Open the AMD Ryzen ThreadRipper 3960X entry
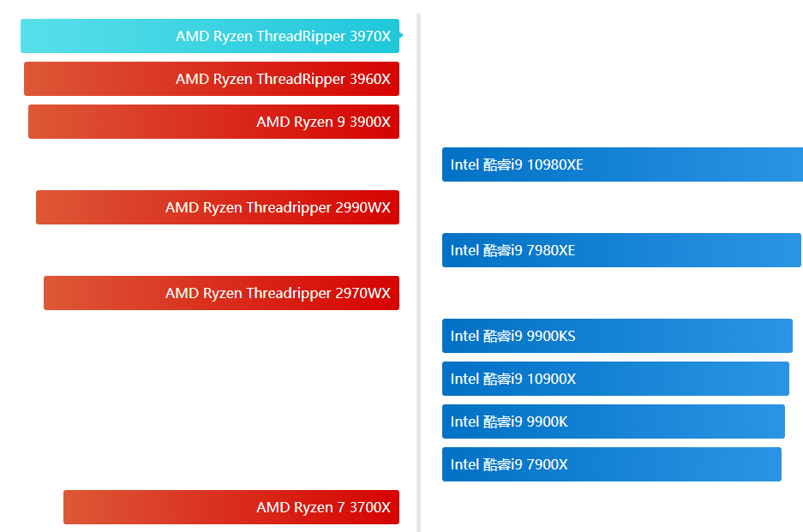803x532 pixels. click(212, 79)
